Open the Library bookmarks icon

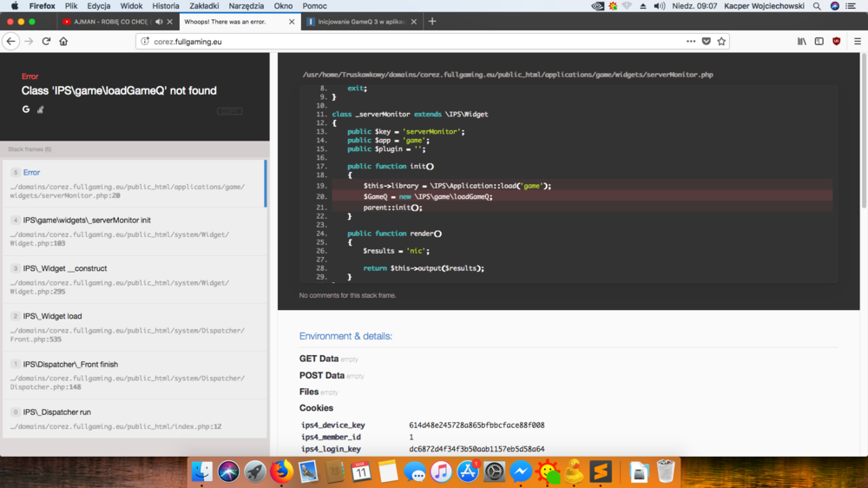click(x=802, y=41)
